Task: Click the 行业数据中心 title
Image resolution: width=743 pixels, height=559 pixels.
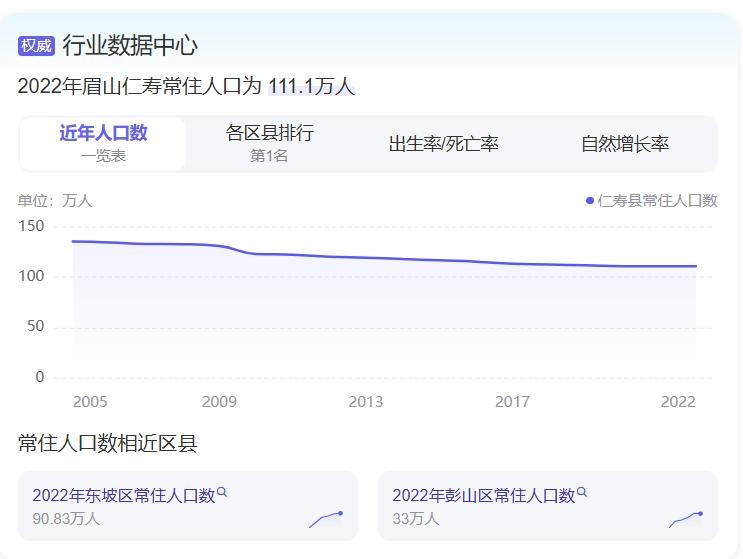Action: 130,45
